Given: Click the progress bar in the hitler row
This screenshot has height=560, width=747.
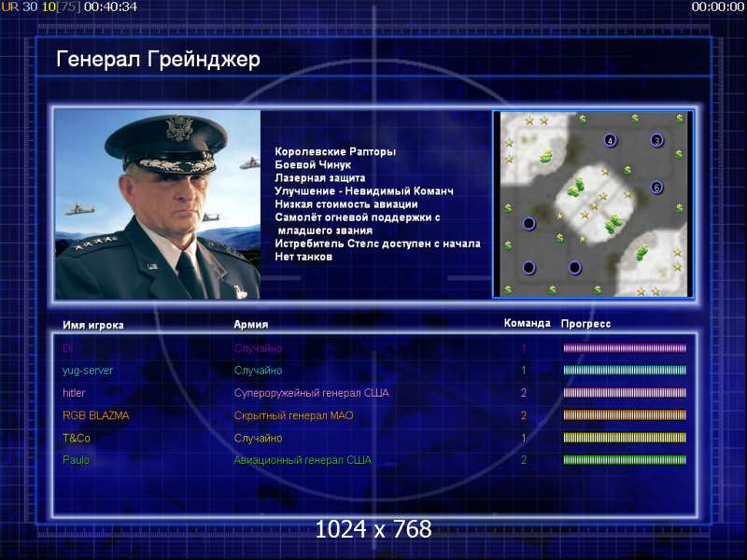Looking at the screenshot, I should pos(625,393).
